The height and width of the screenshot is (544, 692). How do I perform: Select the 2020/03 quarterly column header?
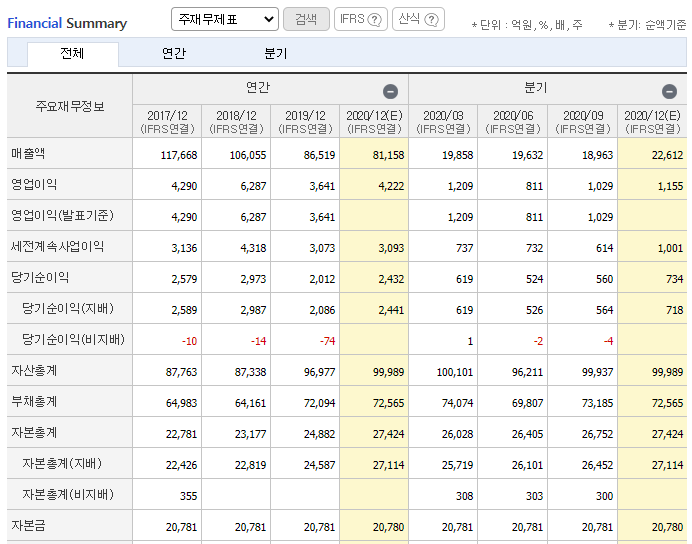(x=443, y=121)
